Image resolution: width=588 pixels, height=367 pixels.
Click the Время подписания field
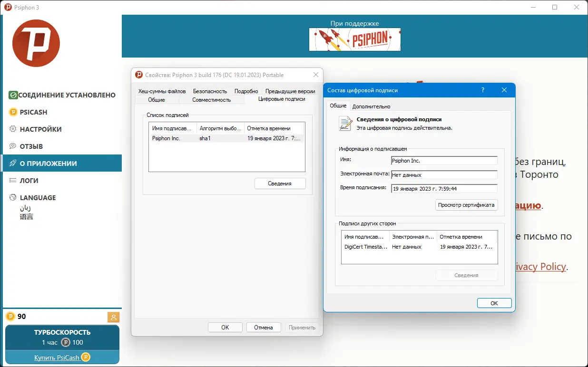444,189
